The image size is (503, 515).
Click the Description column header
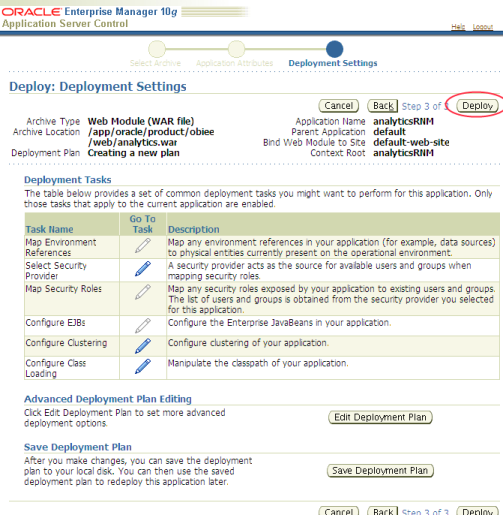(194, 229)
